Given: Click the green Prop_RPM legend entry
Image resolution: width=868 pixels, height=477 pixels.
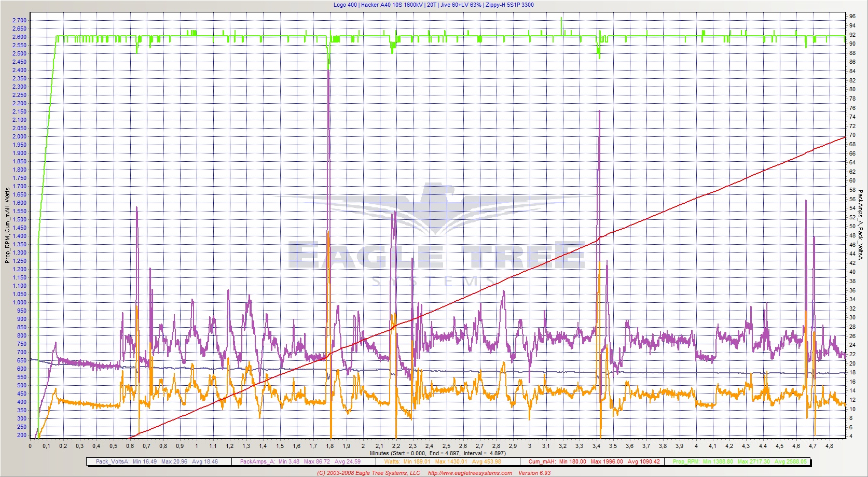Looking at the screenshot, I should (739, 461).
